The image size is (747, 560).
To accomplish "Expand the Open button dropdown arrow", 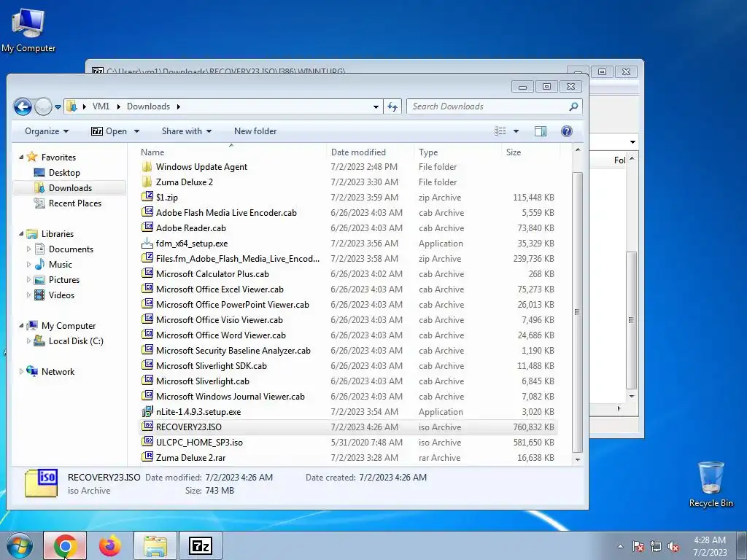I will pos(136,131).
